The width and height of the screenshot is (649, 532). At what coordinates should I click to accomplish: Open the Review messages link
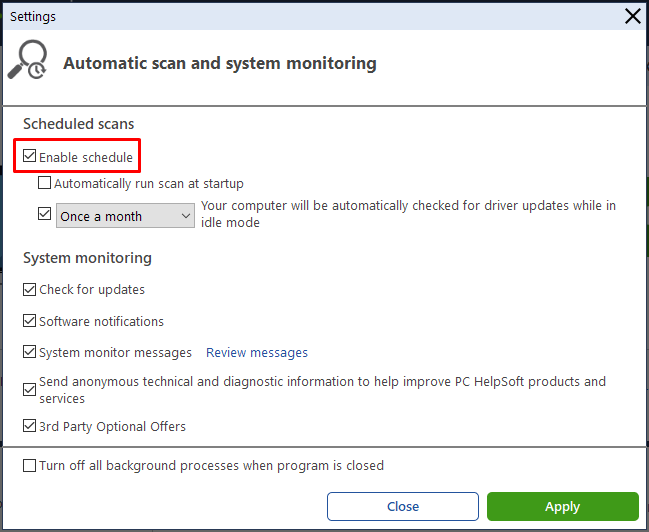pyautogui.click(x=257, y=352)
